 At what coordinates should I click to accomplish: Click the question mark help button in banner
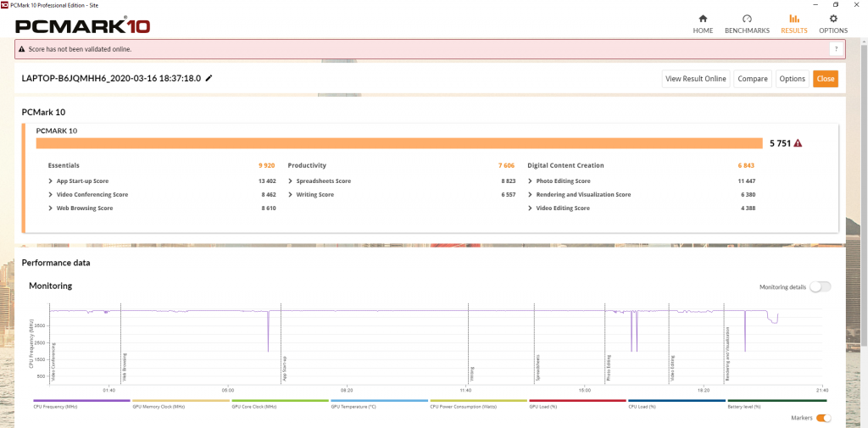(836, 48)
